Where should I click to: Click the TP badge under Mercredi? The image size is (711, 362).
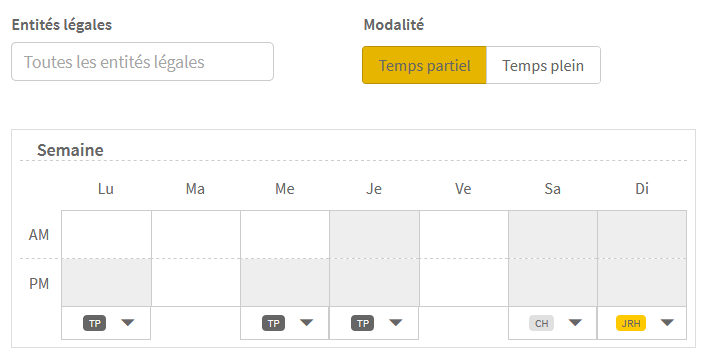click(x=273, y=323)
